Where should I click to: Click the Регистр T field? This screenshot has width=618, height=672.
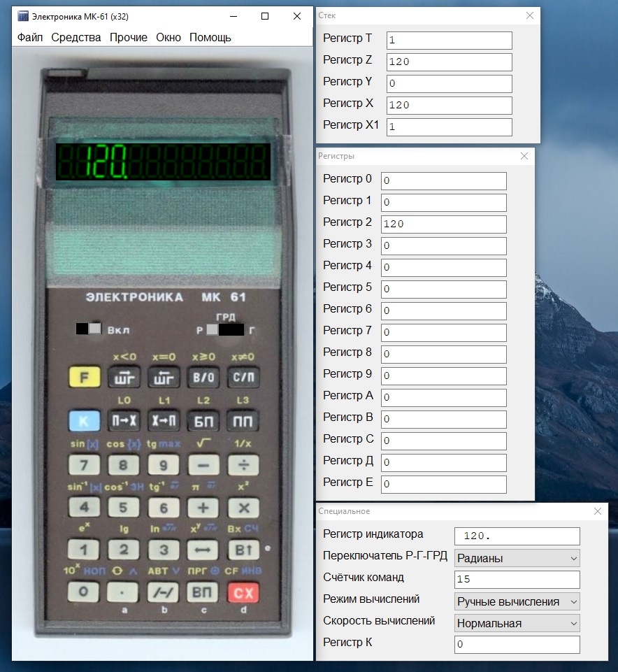pos(449,41)
